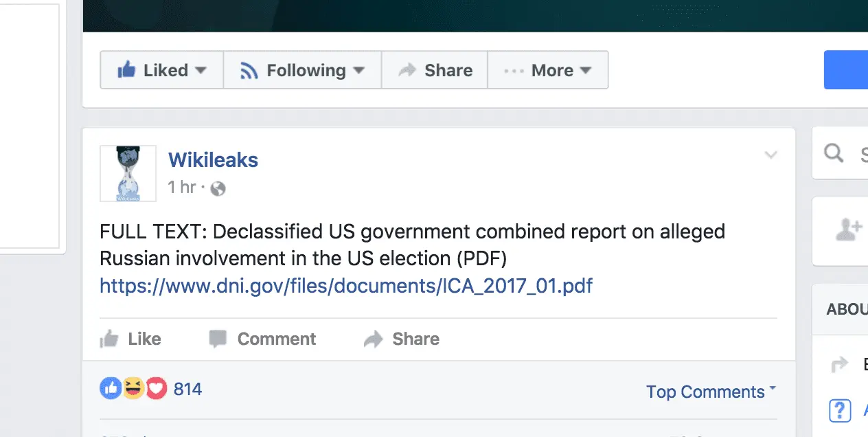The image size is (868, 437).
Task: Click the Share arrow icon under post
Action: pos(373,339)
